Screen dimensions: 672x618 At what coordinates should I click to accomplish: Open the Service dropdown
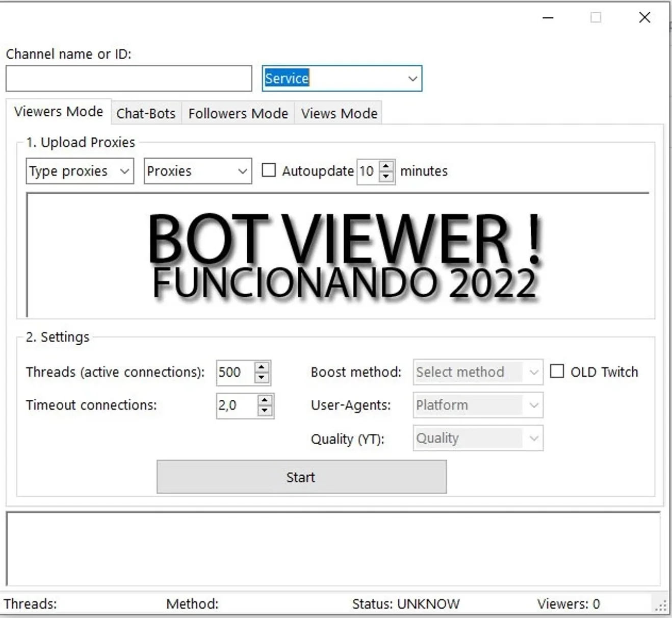(x=342, y=79)
